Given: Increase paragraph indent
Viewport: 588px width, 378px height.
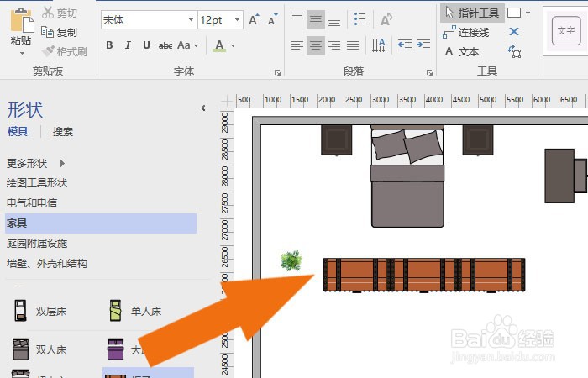Looking at the screenshot, I should pos(423,45).
